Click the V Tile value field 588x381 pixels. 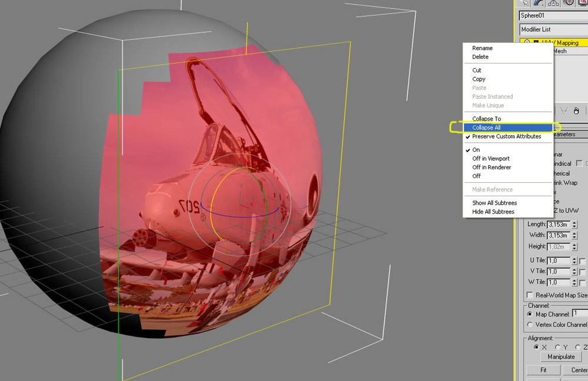pyautogui.click(x=559, y=271)
